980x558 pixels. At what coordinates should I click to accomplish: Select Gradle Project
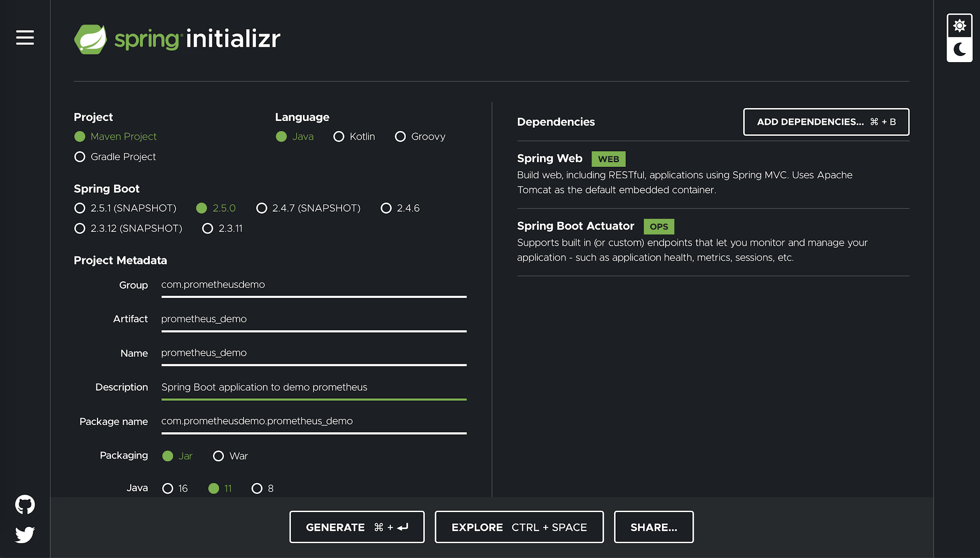tap(79, 156)
